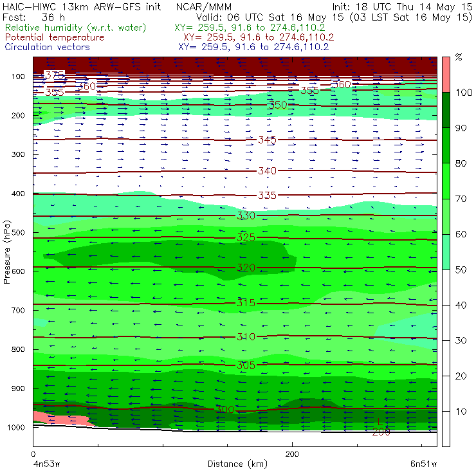Select the 70–80% bright green colorbar segment
The width and height of the screenshot is (476, 476).
(x=446, y=181)
